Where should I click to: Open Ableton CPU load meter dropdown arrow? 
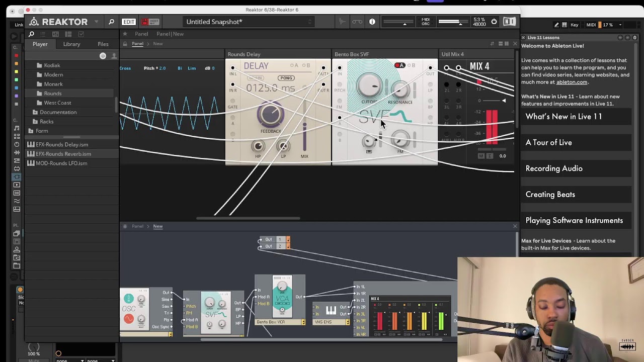tap(620, 25)
